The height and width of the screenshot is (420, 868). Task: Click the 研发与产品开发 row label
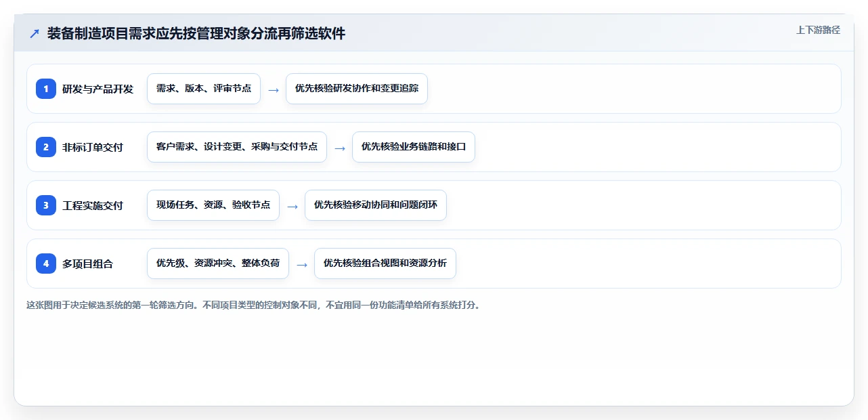(x=98, y=89)
